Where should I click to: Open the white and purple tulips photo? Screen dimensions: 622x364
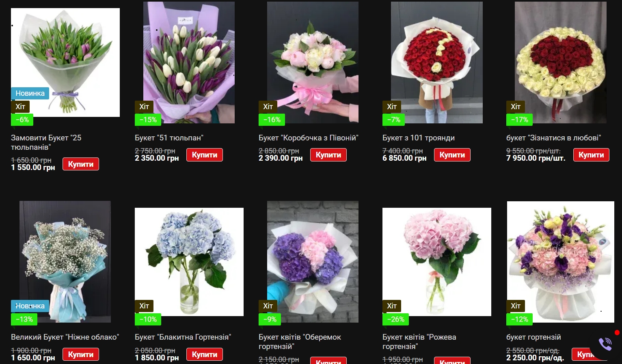pyautogui.click(x=189, y=62)
